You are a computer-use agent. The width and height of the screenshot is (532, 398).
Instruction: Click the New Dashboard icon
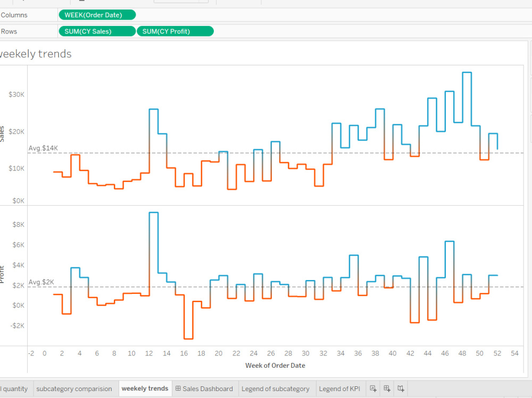tap(387, 388)
